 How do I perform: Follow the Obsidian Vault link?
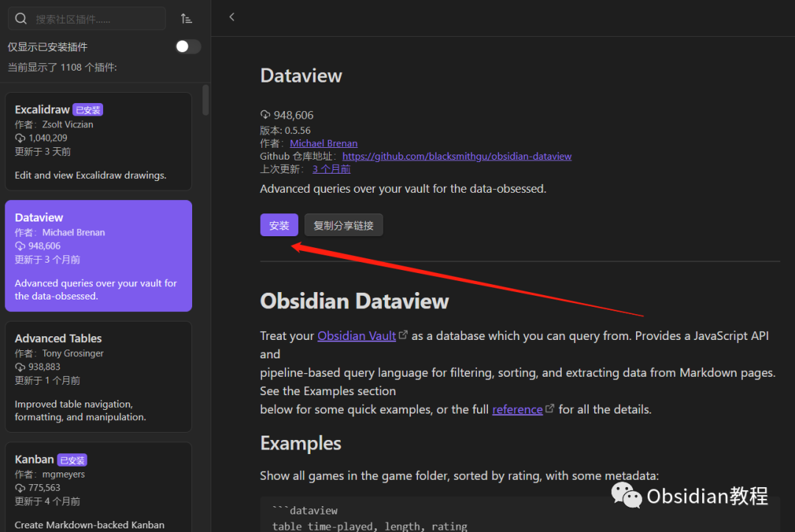(x=356, y=336)
